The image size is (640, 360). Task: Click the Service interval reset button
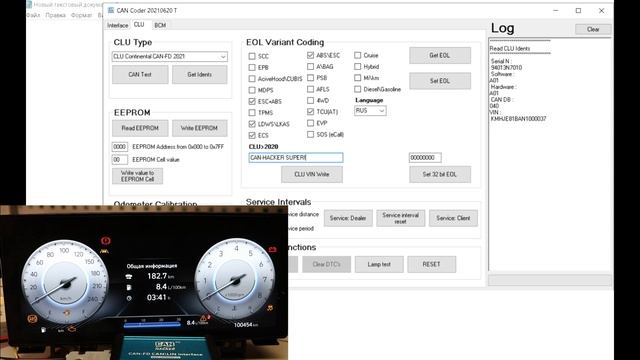tap(400, 218)
